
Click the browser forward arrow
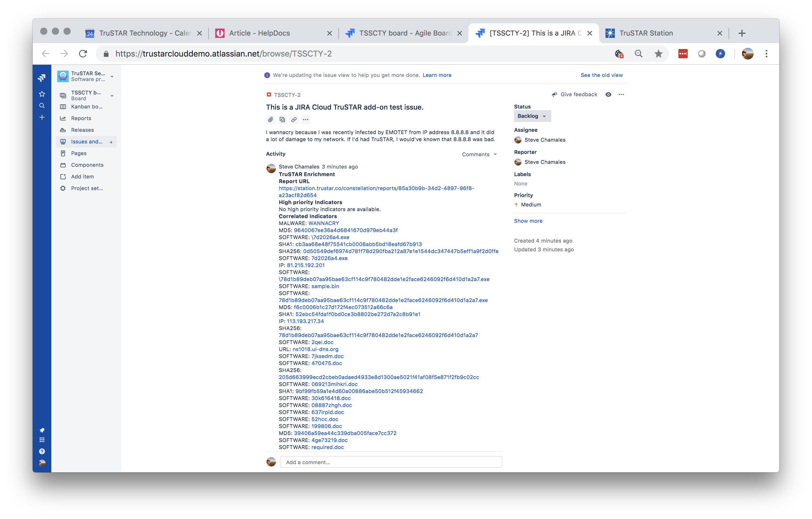[x=64, y=54]
